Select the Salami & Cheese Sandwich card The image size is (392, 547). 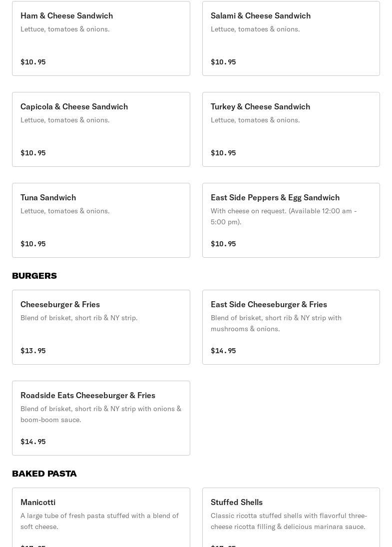tap(291, 38)
